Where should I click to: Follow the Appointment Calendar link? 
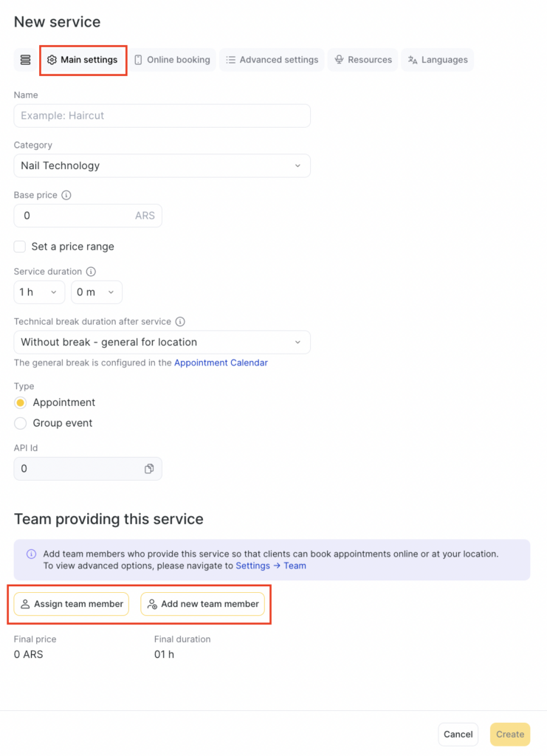tap(221, 363)
